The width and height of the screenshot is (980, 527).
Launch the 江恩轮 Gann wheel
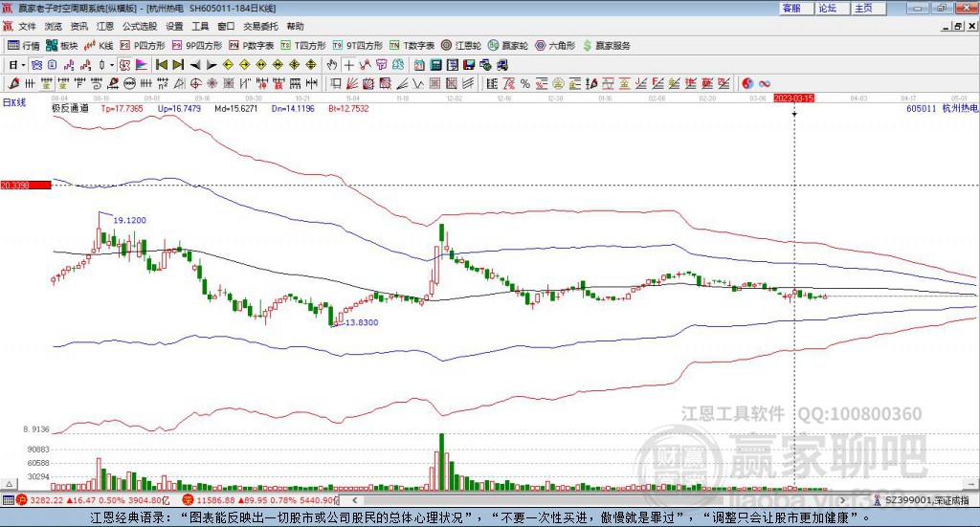(x=461, y=46)
